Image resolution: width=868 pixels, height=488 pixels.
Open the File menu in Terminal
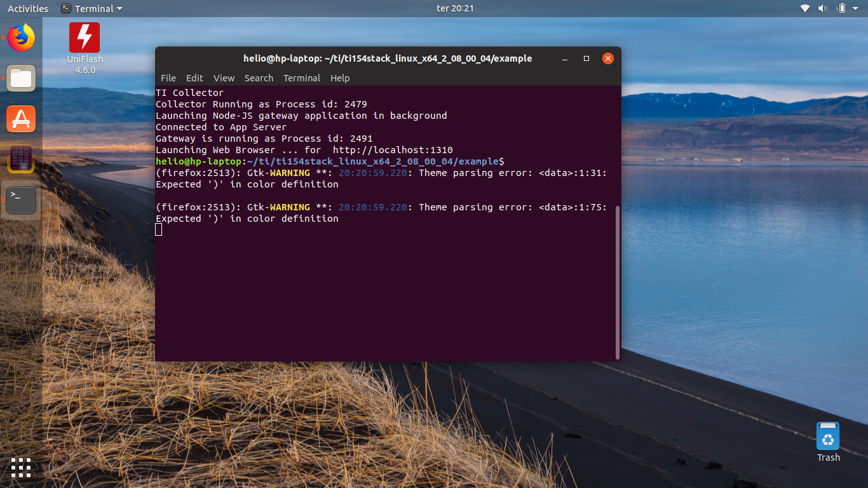click(168, 78)
